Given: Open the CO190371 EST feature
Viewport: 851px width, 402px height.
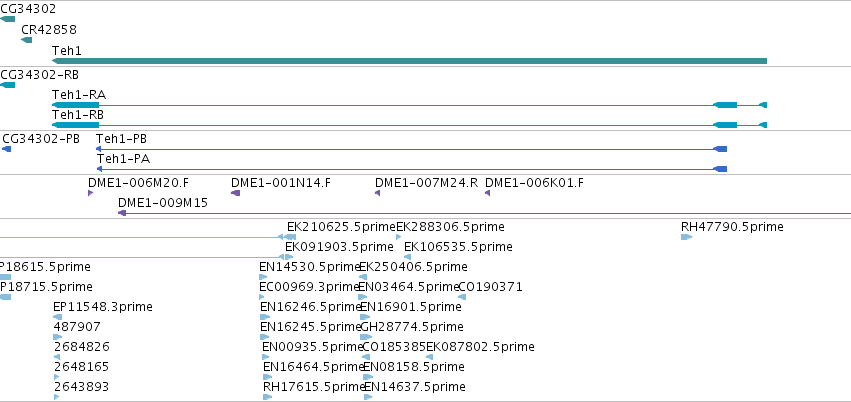Looking at the screenshot, I should pyautogui.click(x=462, y=297).
